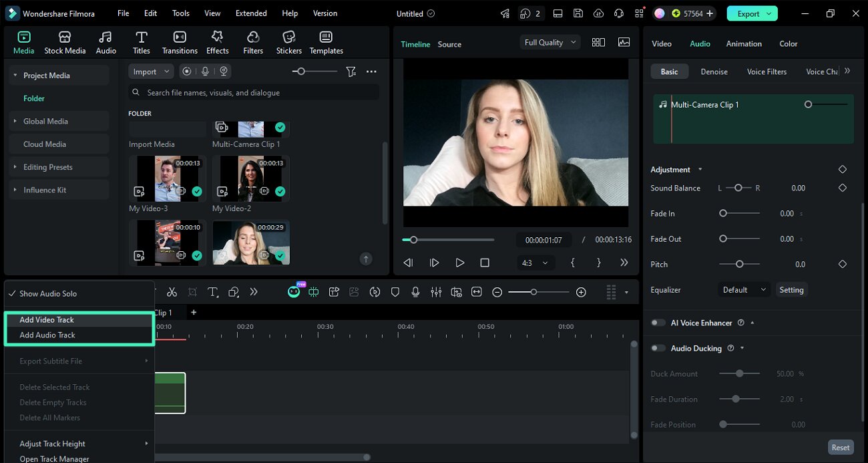This screenshot has height=463, width=868.
Task: Open the Import dropdown
Action: point(151,71)
